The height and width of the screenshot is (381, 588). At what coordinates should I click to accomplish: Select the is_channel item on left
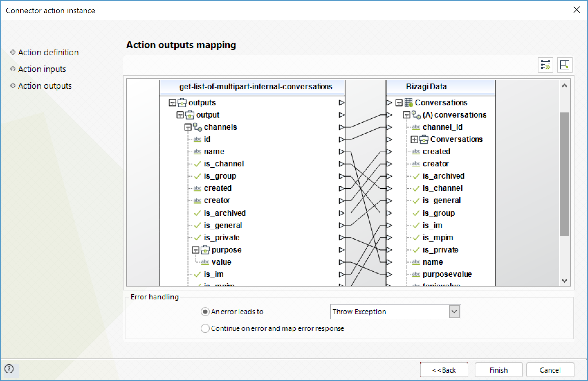(x=224, y=164)
